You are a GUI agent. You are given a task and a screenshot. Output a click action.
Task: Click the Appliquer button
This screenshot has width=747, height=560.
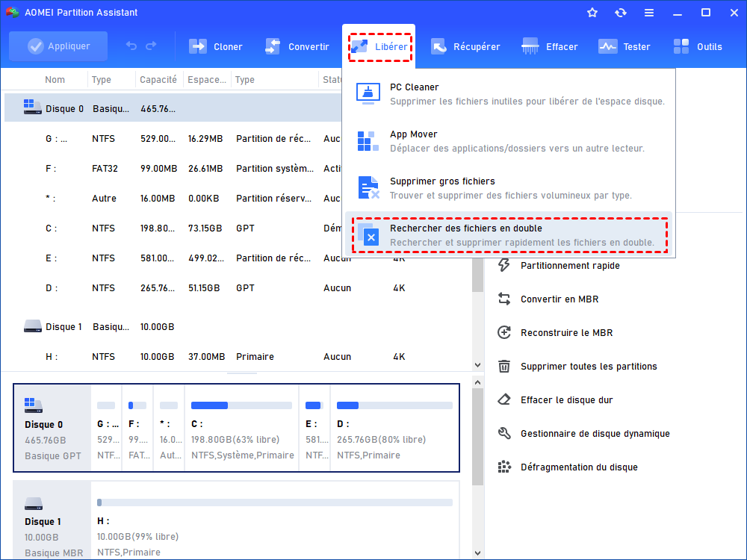tap(58, 46)
